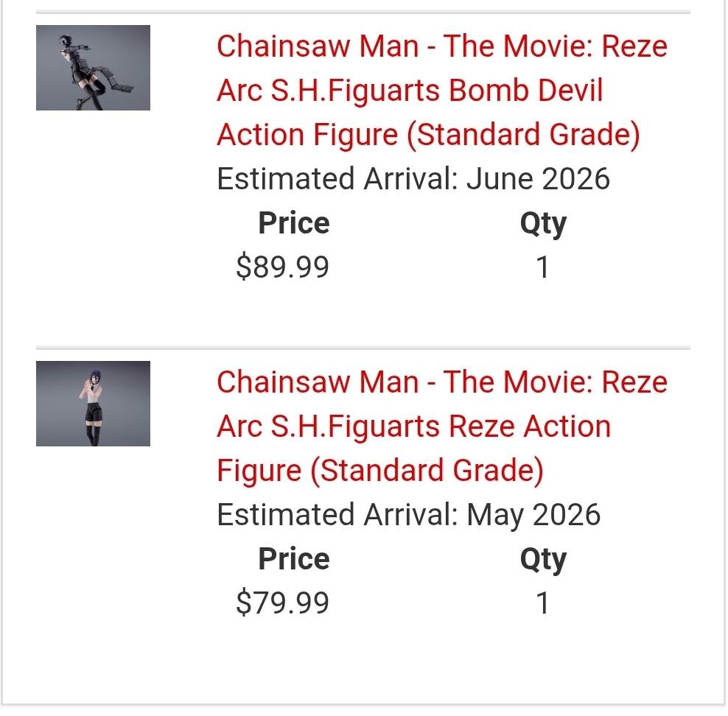This screenshot has height=716, width=728.
Task: Click "May 2026" in the second arrival estimate
Action: 533,515
